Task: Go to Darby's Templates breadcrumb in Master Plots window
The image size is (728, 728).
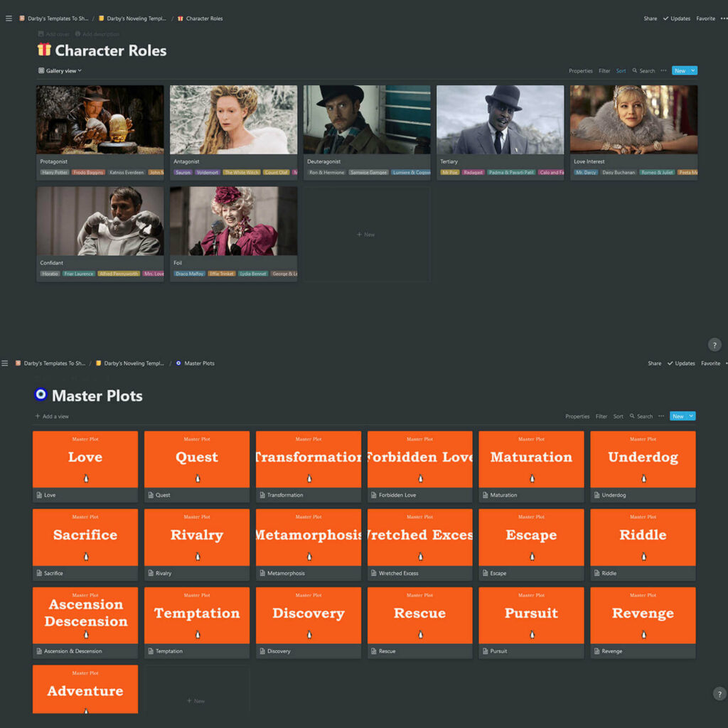Action: [50, 363]
